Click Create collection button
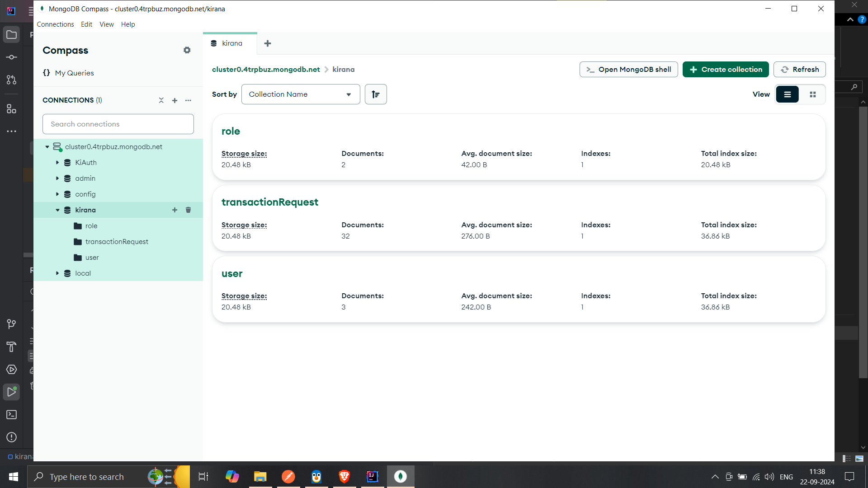Screen dimensions: 868x488 (725, 69)
